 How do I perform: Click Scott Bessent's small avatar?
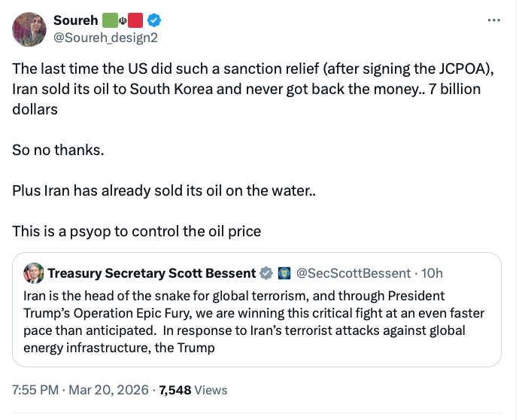34,272
